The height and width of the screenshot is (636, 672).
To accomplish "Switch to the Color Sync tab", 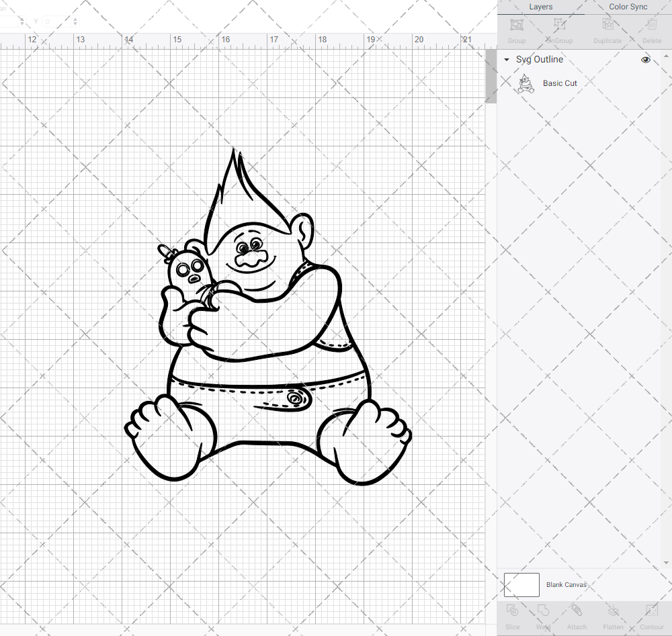I will click(628, 7).
